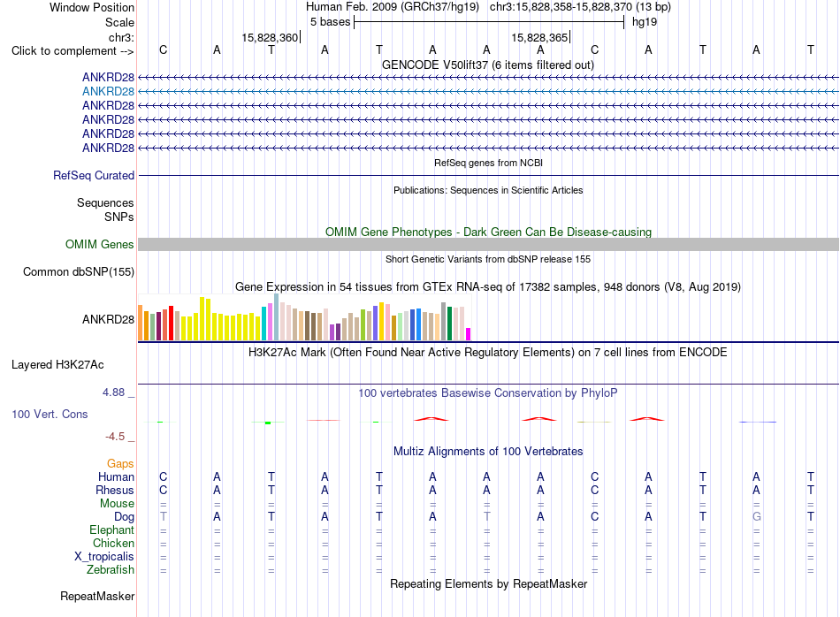This screenshot has height=617, width=840.
Task: Click the Window Position label
Action: (x=92, y=7)
